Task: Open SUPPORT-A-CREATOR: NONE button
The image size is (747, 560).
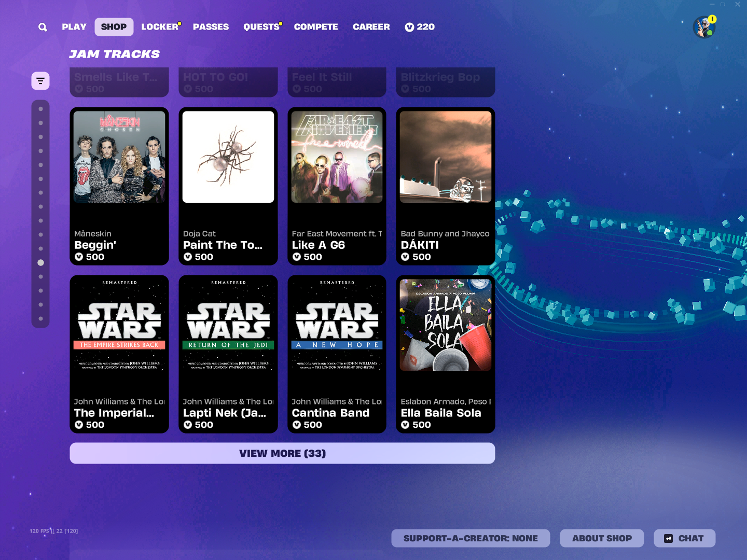Action: 471,538
